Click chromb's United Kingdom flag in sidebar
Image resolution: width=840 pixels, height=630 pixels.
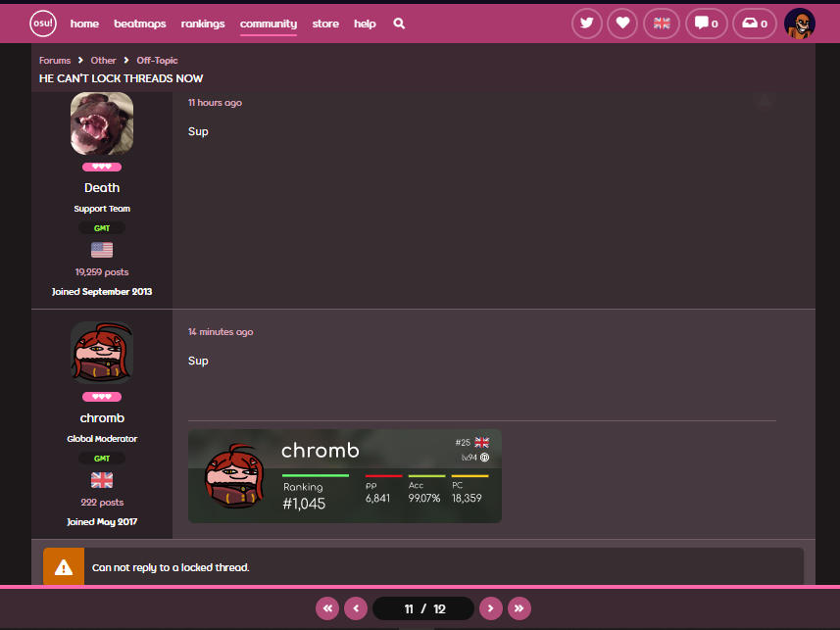tap(102, 480)
